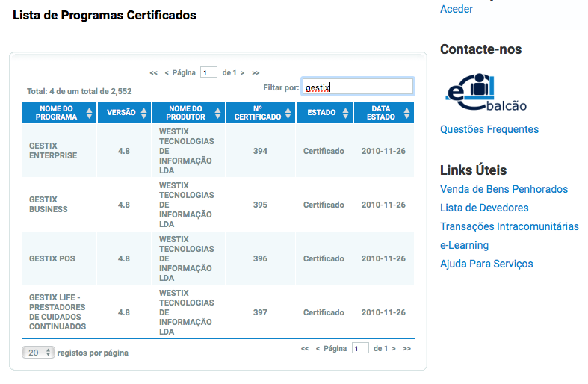
Task: Click Lista de Programas Certificados heading
Action: pos(105,15)
